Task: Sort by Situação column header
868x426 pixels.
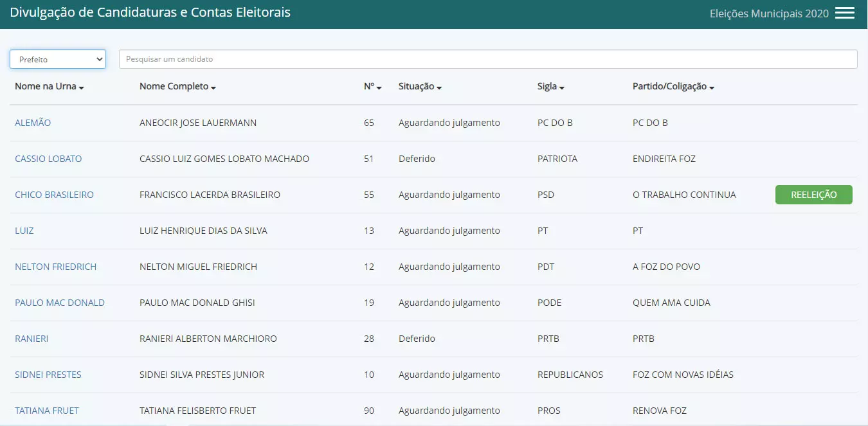Action: [x=420, y=87]
